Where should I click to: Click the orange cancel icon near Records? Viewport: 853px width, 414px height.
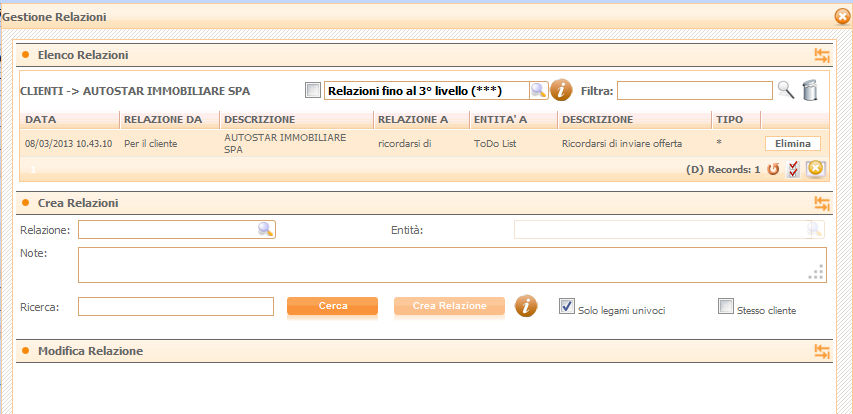click(x=815, y=169)
